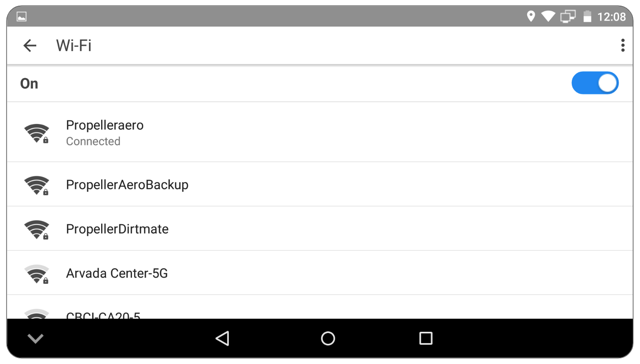Tap the Arvada Center-5G signal icon
Viewport: 640px width, 364px height.
(x=37, y=274)
